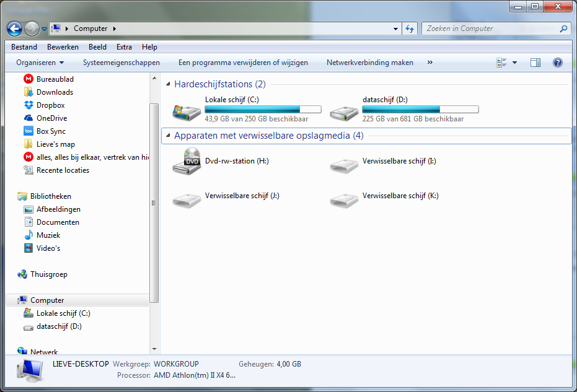
Task: Open the Organiseren dropdown
Action: point(40,63)
